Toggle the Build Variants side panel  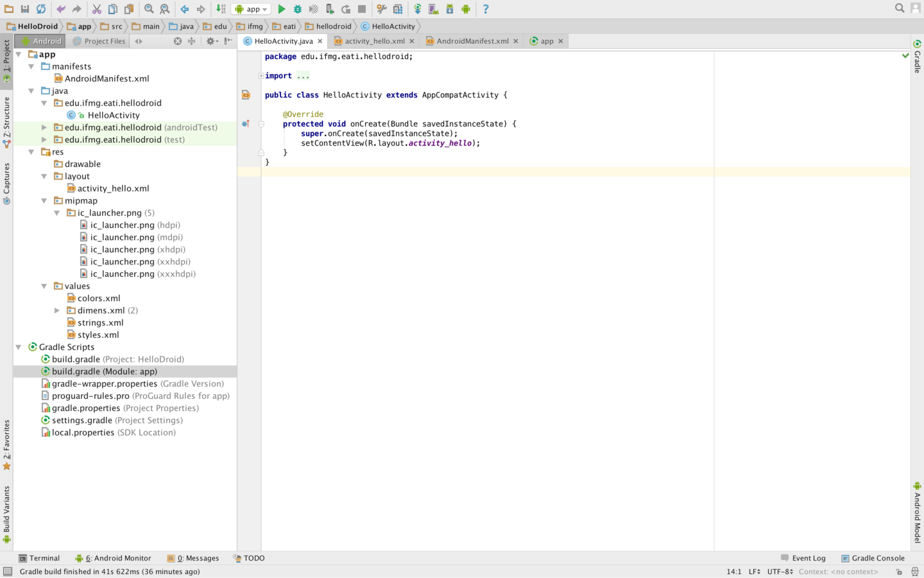[6, 513]
